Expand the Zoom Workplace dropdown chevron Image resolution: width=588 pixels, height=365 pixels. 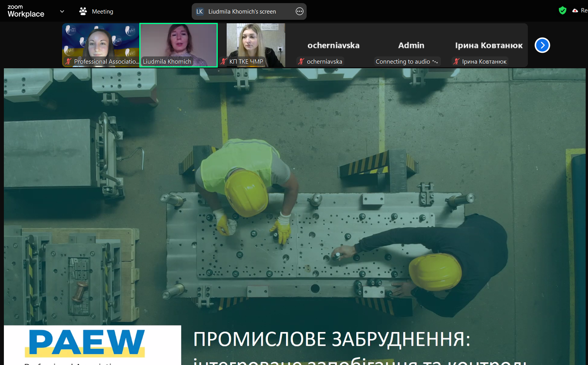click(62, 11)
